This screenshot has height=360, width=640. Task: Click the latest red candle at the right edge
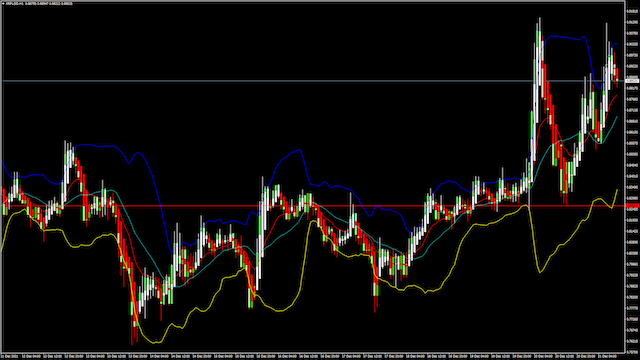coord(617,76)
